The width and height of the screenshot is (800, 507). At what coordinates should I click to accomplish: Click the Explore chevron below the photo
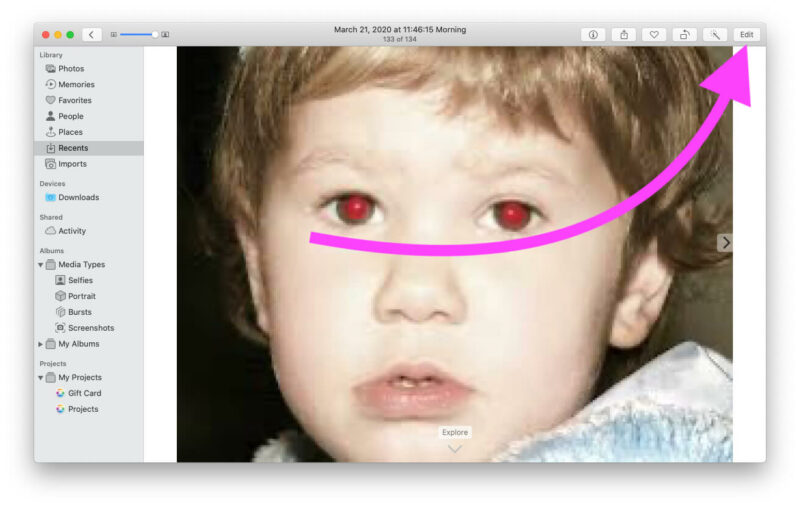pyautogui.click(x=455, y=449)
